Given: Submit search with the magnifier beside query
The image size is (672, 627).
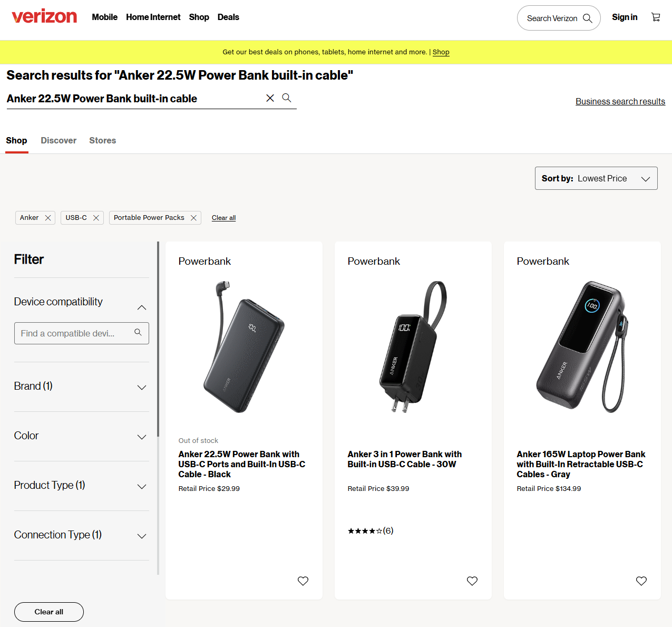Looking at the screenshot, I should tap(287, 98).
